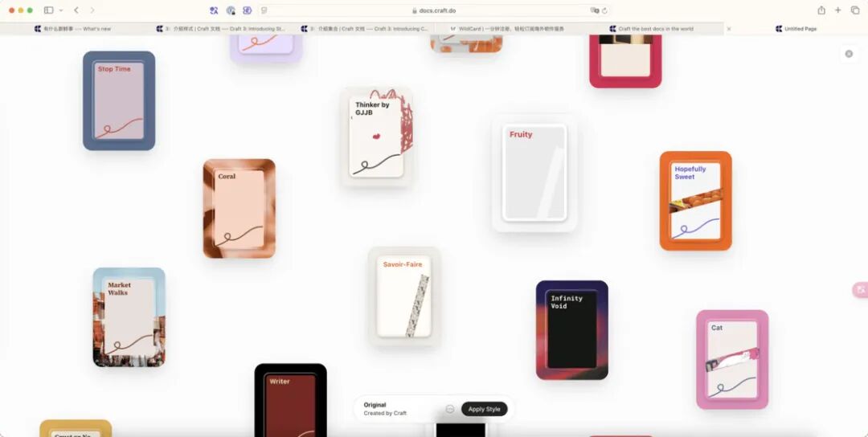Choose the Writer style card
The image size is (868, 437).
tap(291, 400)
